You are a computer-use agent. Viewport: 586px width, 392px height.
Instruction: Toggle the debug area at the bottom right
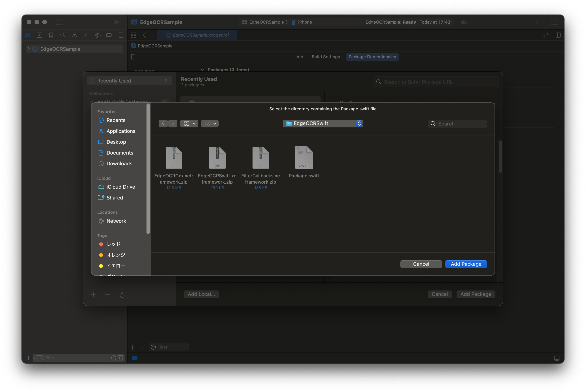click(557, 358)
